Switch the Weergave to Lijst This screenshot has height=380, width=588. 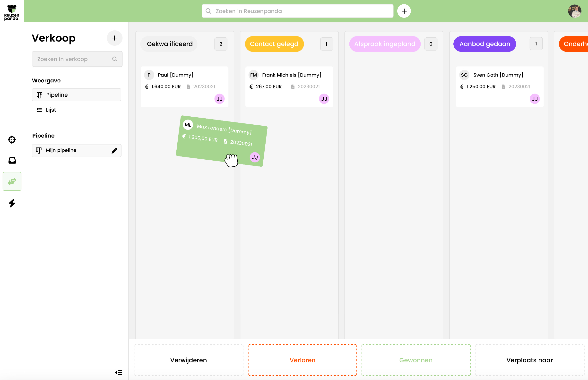click(51, 110)
